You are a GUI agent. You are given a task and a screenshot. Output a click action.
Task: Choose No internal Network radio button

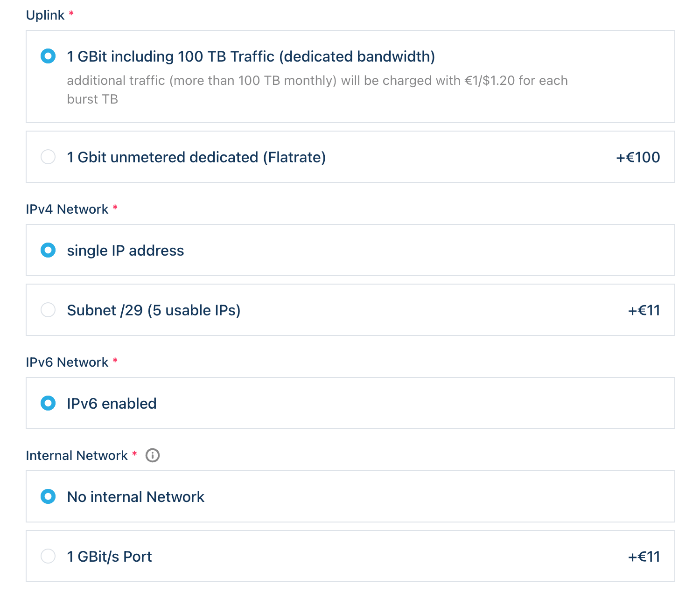(48, 496)
